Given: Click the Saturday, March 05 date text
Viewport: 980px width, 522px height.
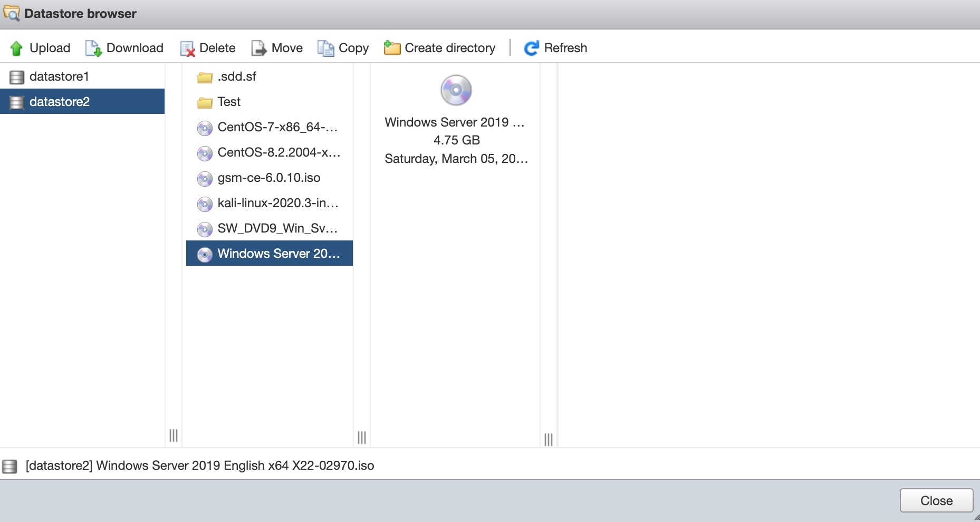Looking at the screenshot, I should coord(456,159).
